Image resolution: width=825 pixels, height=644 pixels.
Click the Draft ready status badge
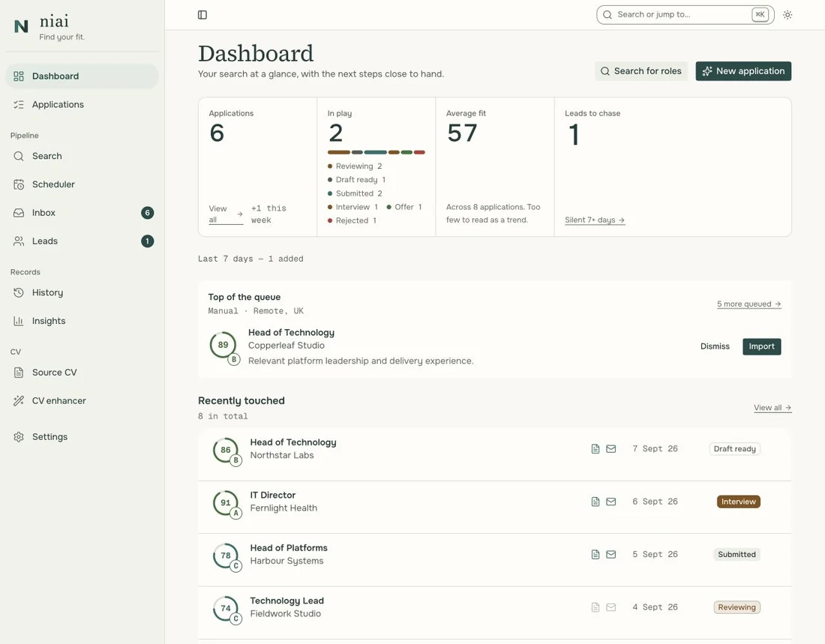pyautogui.click(x=734, y=449)
